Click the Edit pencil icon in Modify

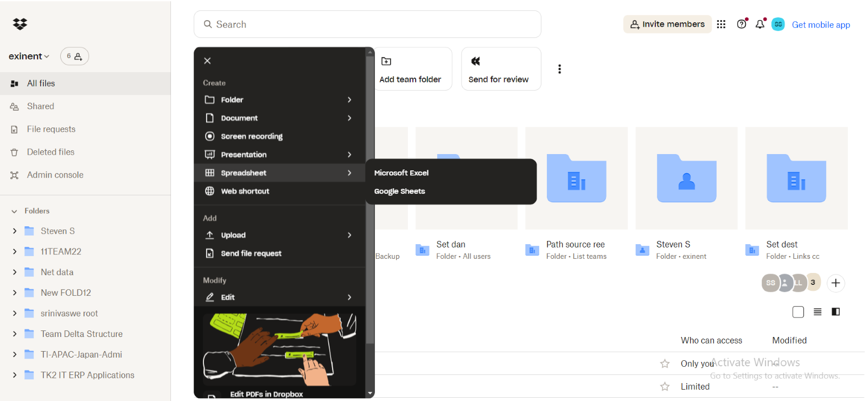(209, 297)
